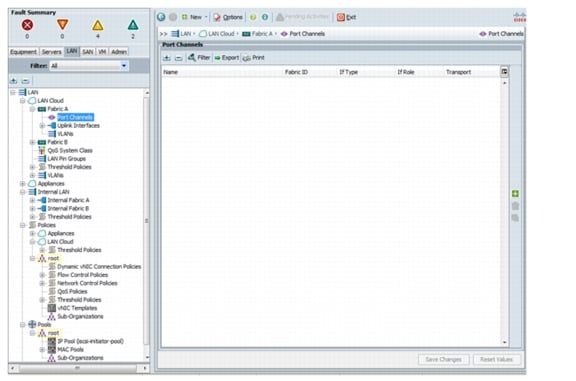The image size is (576, 381).
Task: Sort by If Type column header
Action: 348,72
